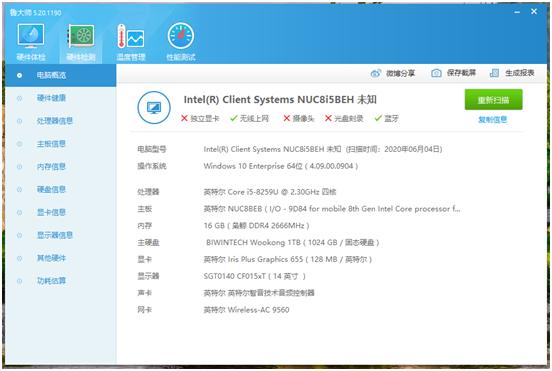552x371 pixels.
Task: Open 硬盘信息 in the sidebar
Action: pos(51,189)
